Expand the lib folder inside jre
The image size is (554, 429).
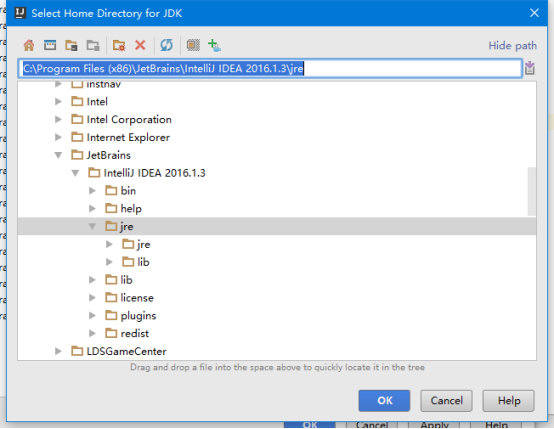[109, 262]
